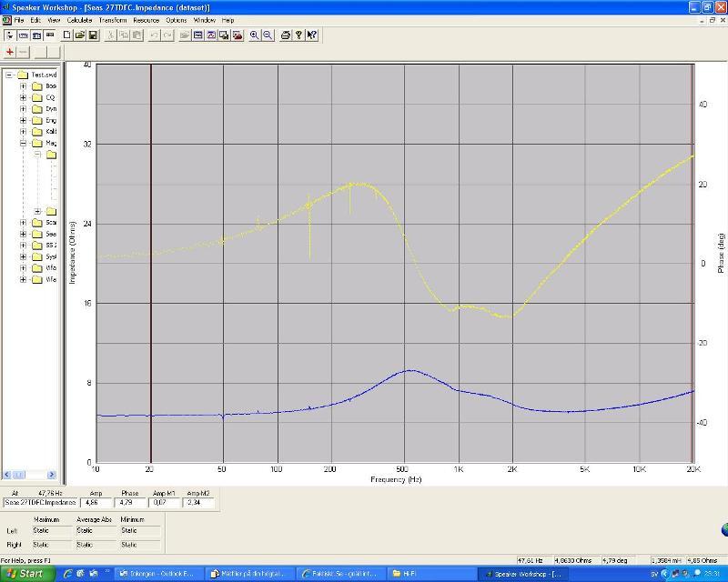Screen dimensions: 728x582
Task: Click the Save floppy disk icon
Action: (x=93, y=35)
